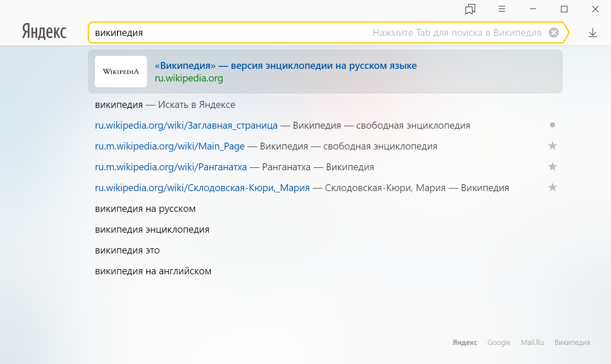Open the Склодовская-Кюри,_Мария wiki suggestion
The width and height of the screenshot is (611, 364).
pyautogui.click(x=325, y=188)
